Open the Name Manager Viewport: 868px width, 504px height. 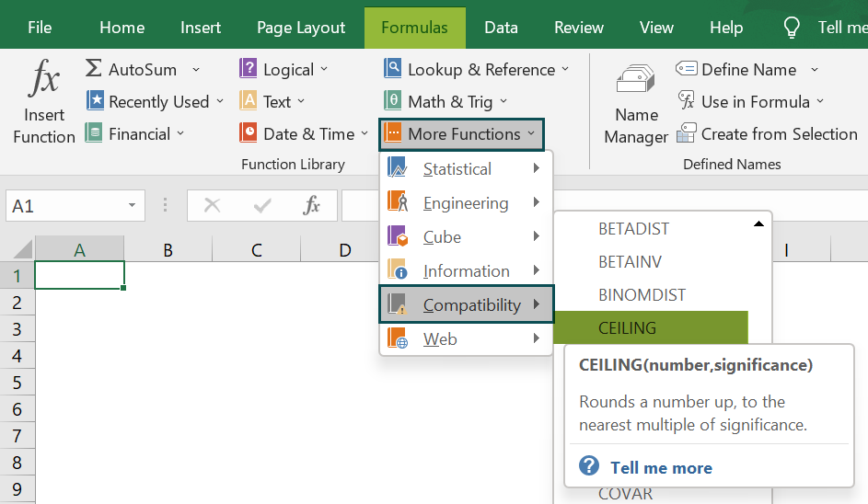pyautogui.click(x=636, y=104)
